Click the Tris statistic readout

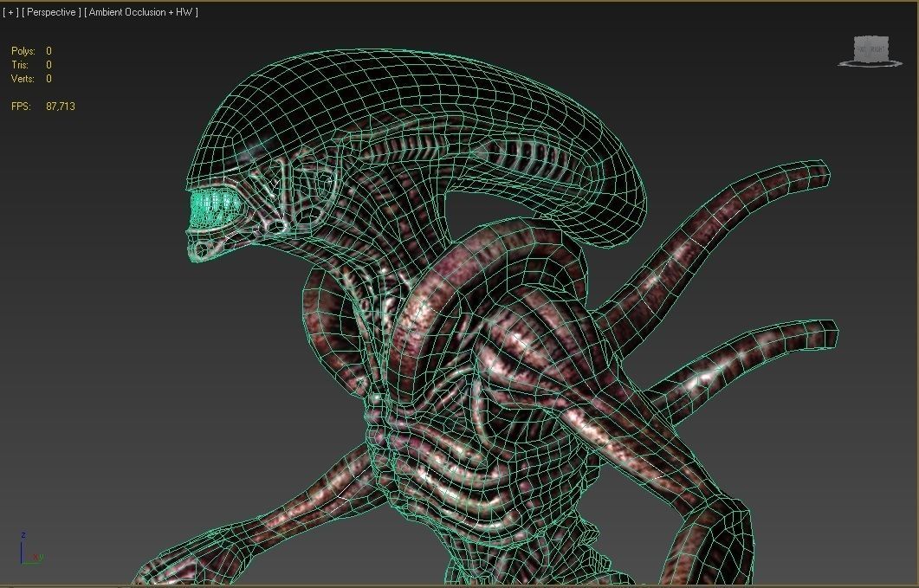coord(31,65)
